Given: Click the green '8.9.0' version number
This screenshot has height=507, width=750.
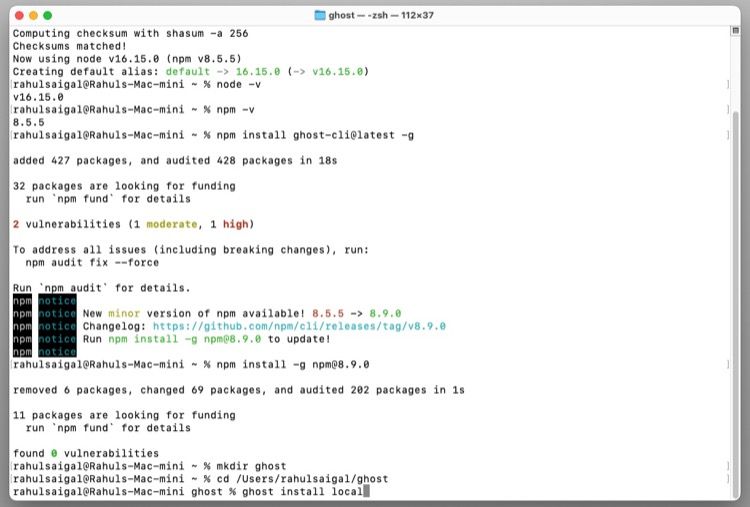Looking at the screenshot, I should coord(385,314).
